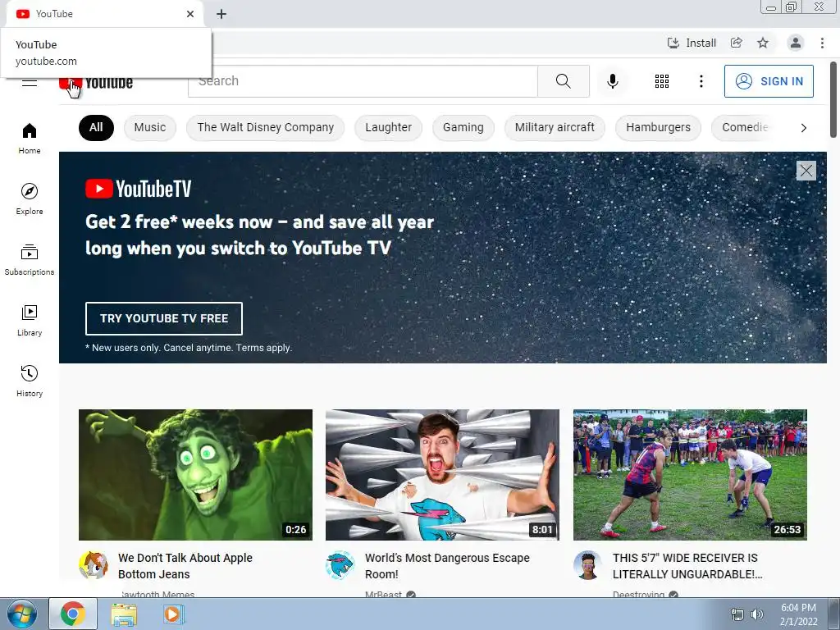This screenshot has width=840, height=630.
Task: Filter by Laughter chip
Action: point(388,127)
